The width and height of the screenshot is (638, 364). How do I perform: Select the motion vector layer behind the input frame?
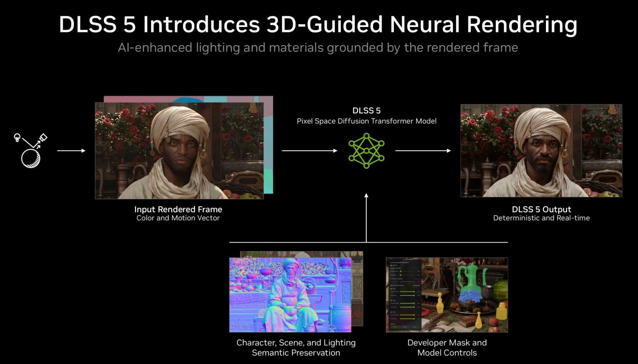click(268, 144)
